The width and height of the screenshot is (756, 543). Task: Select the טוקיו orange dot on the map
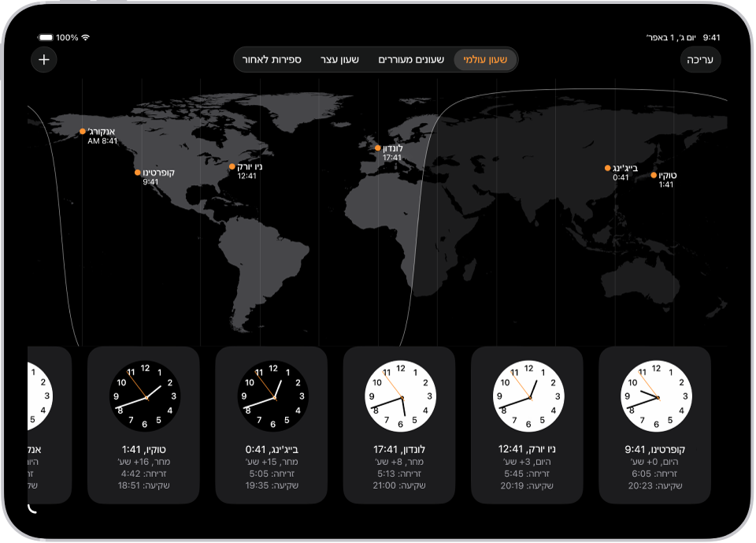click(x=654, y=175)
